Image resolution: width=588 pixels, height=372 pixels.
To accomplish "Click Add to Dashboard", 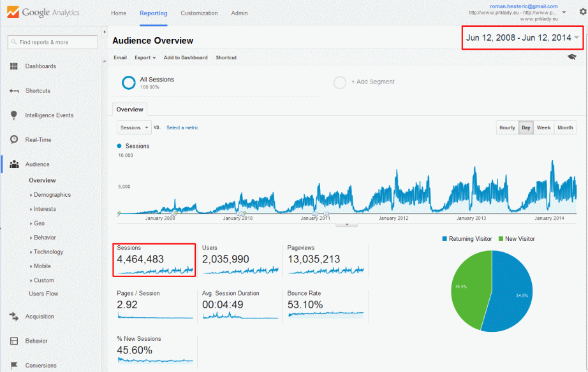I will pos(185,58).
